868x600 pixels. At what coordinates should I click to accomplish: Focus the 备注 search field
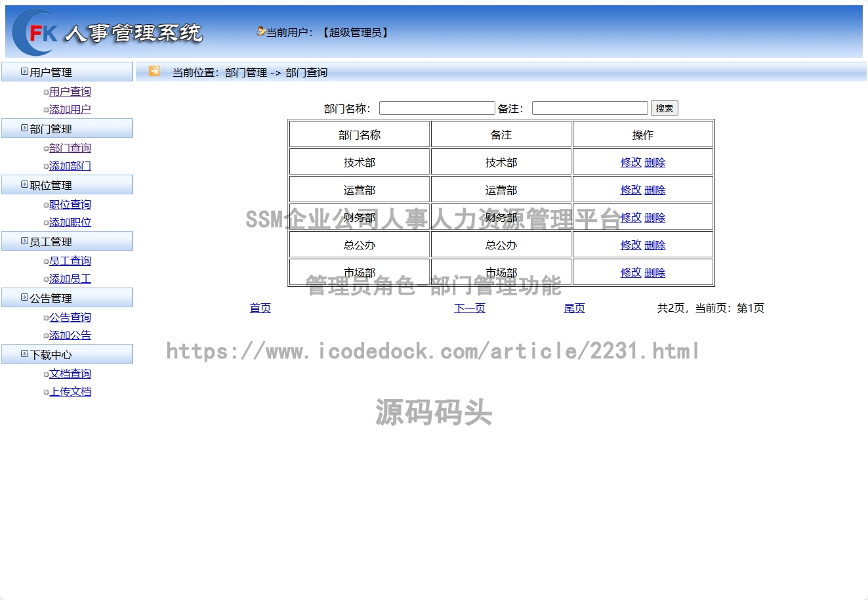tap(590, 108)
